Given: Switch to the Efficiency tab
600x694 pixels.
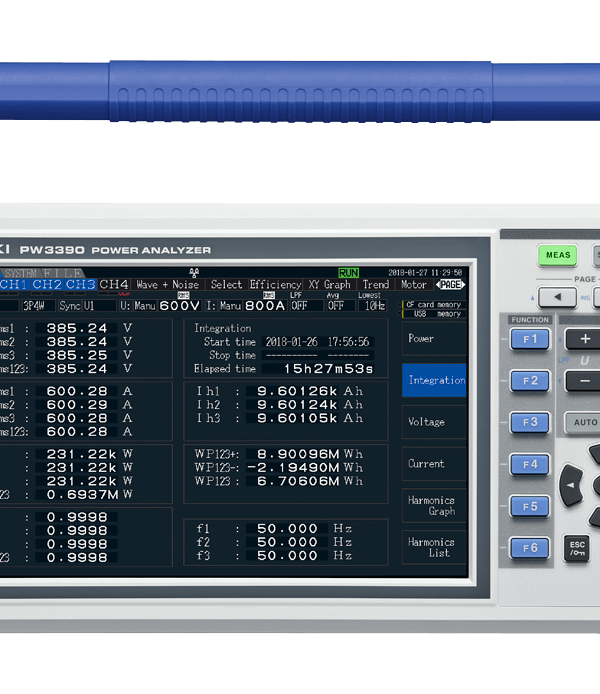Looking at the screenshot, I should tap(275, 285).
